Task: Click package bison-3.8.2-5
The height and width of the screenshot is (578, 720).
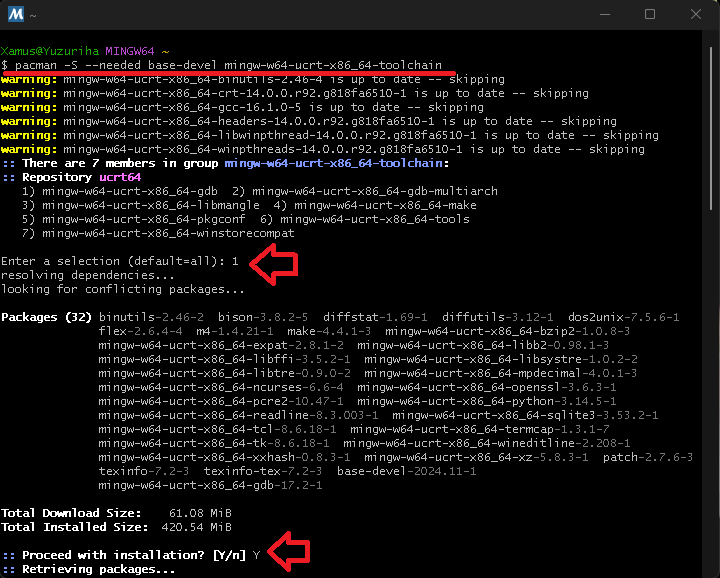Action: [x=263, y=317]
